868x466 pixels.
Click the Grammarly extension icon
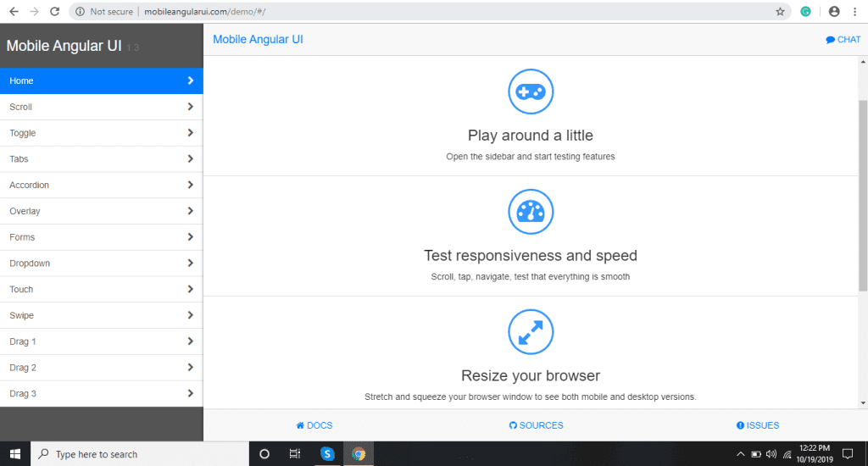pyautogui.click(x=805, y=12)
